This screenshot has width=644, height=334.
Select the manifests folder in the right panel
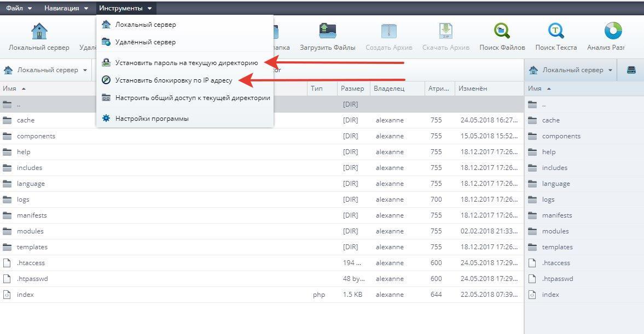coord(584,215)
